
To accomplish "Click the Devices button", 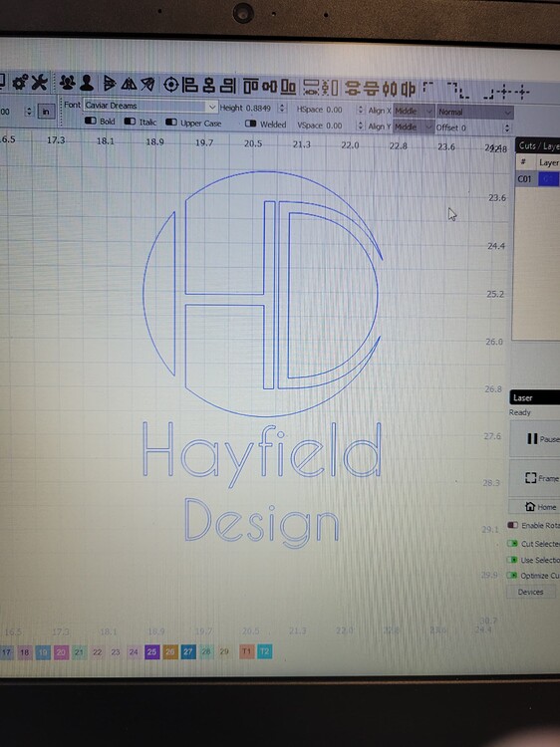I will click(x=530, y=593).
